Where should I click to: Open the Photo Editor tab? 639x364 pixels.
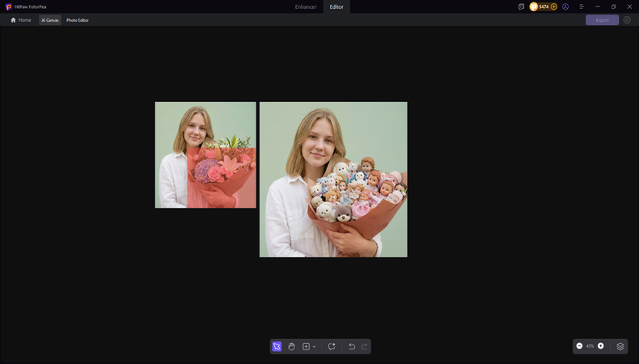point(78,20)
